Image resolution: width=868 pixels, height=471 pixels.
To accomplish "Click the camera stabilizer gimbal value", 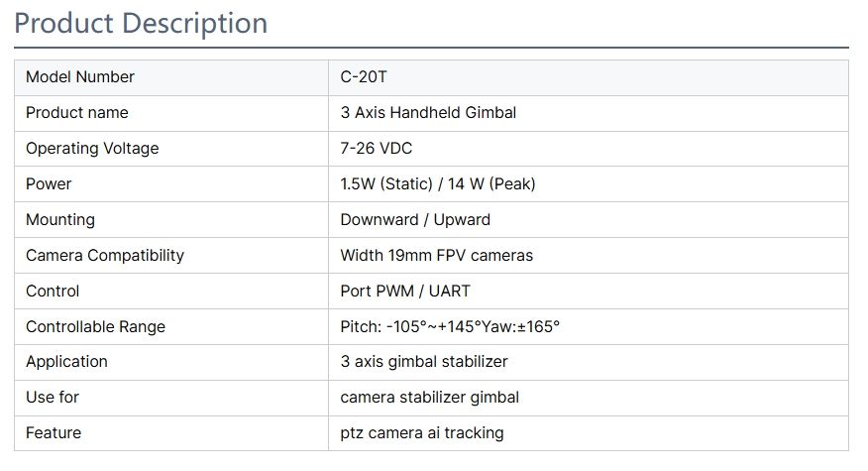I will [x=429, y=398].
